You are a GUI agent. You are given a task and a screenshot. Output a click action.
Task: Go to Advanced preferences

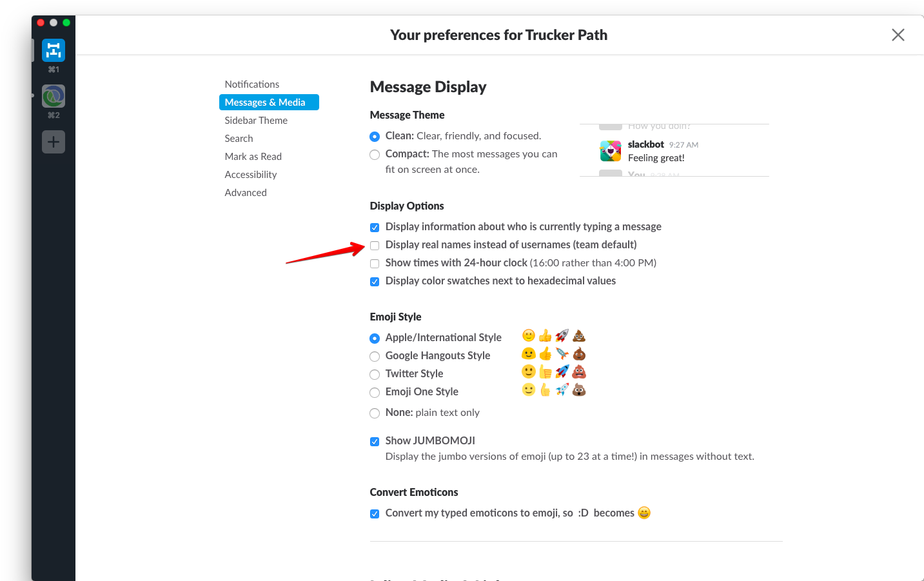pos(246,192)
